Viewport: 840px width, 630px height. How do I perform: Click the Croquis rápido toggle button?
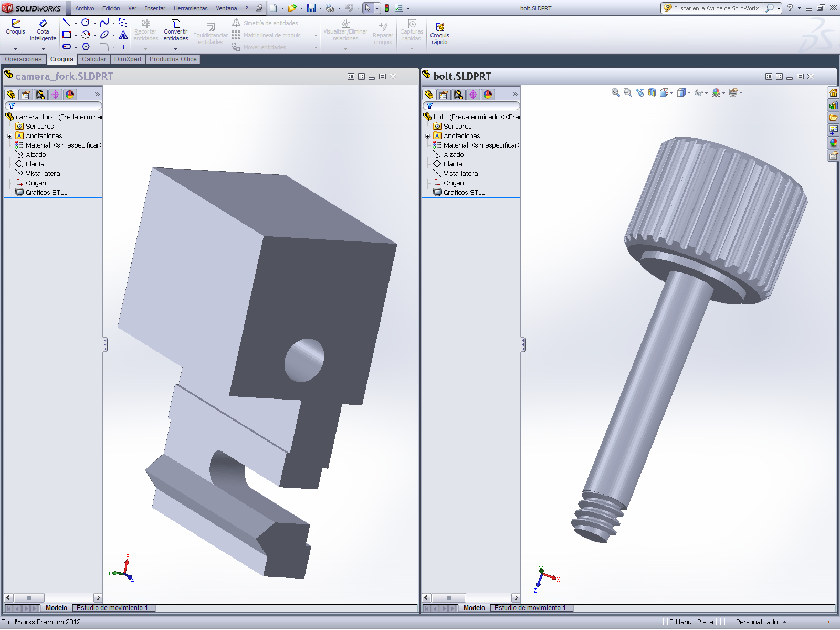[439, 33]
